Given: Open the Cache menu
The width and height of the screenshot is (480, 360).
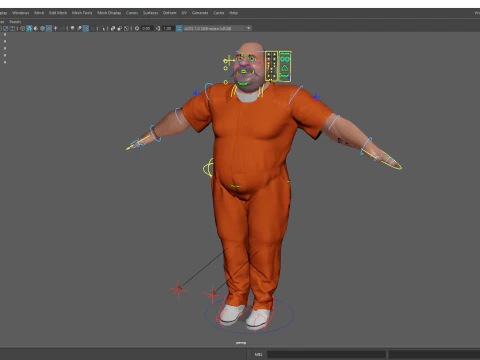Looking at the screenshot, I should coord(219,13).
